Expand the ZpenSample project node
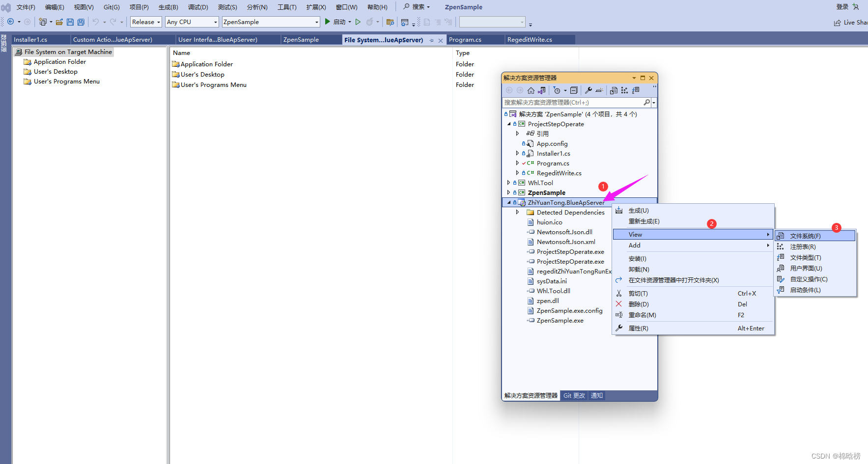Image resolution: width=868 pixels, height=464 pixels. point(509,192)
